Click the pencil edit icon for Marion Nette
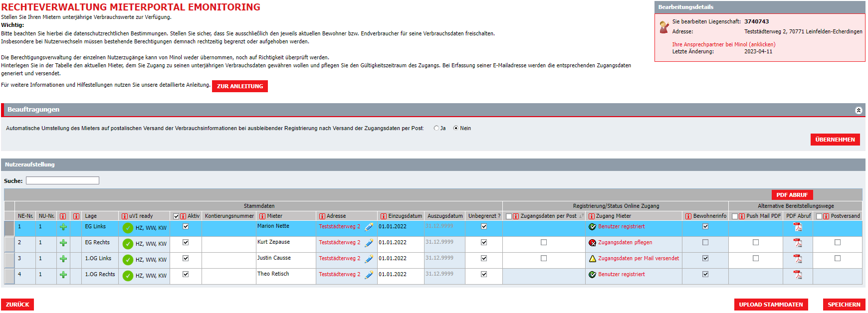This screenshot has width=868, height=313. [x=369, y=227]
